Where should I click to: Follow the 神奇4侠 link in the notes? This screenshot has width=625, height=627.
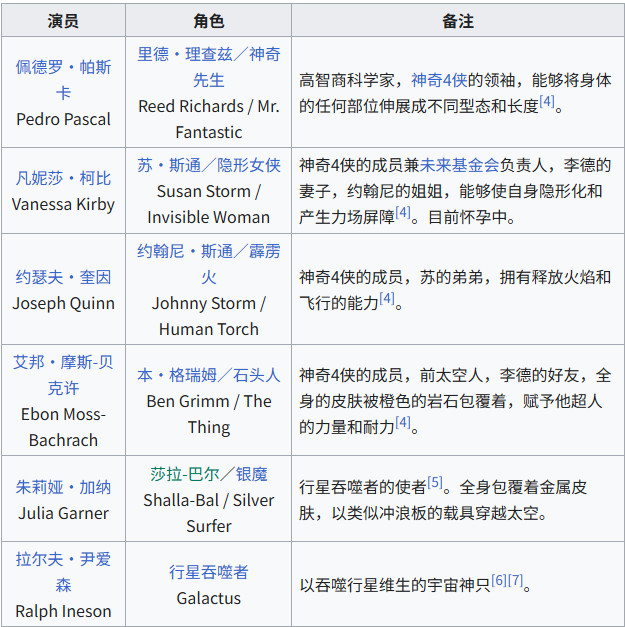point(439,80)
